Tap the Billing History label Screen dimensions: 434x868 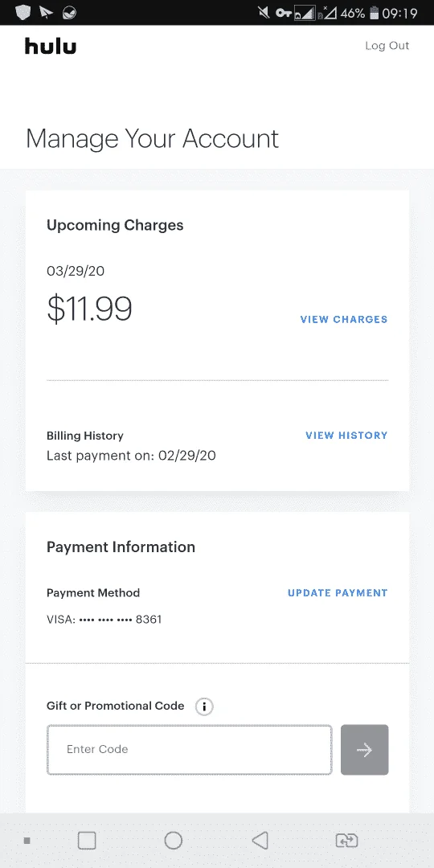pyautogui.click(x=84, y=436)
